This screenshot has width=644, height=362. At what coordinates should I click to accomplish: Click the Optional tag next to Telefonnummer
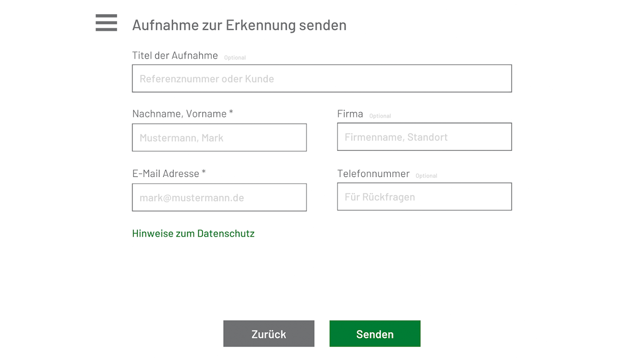click(426, 176)
